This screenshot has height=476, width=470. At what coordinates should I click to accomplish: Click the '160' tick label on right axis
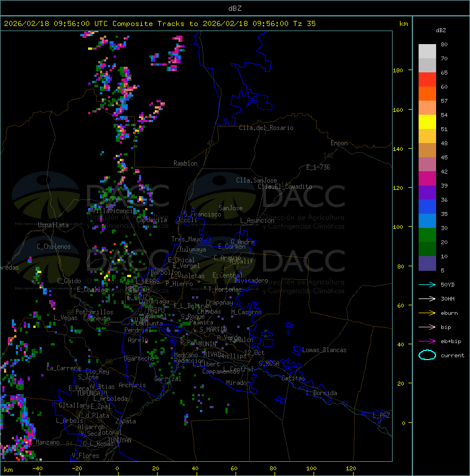point(398,110)
